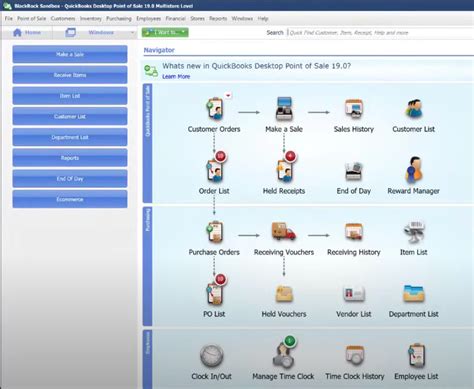The width and height of the screenshot is (474, 389).
Task: Open the Reward Manager icon
Action: point(413,170)
